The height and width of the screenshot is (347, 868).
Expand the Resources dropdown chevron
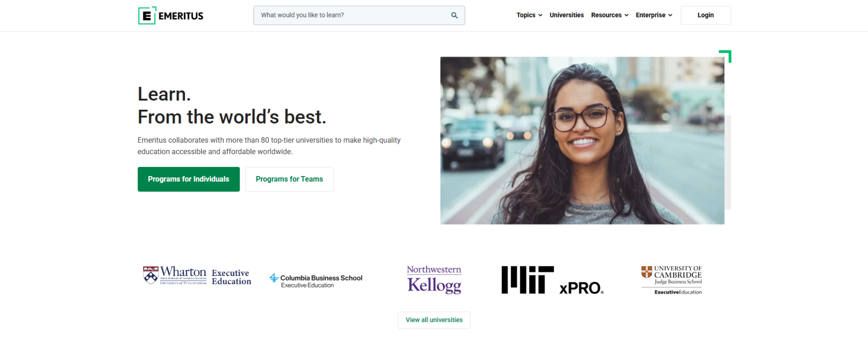point(626,15)
